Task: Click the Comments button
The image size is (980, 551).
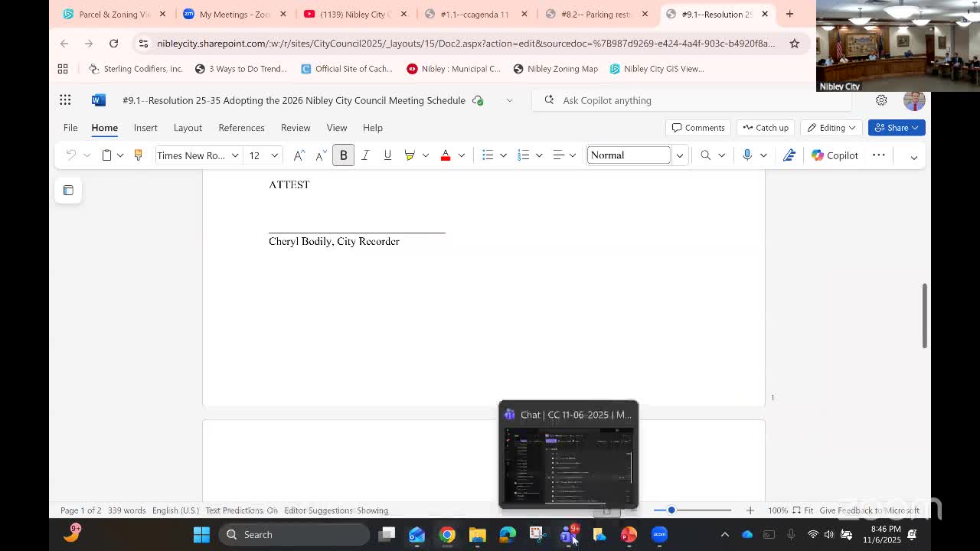Action: coord(697,128)
